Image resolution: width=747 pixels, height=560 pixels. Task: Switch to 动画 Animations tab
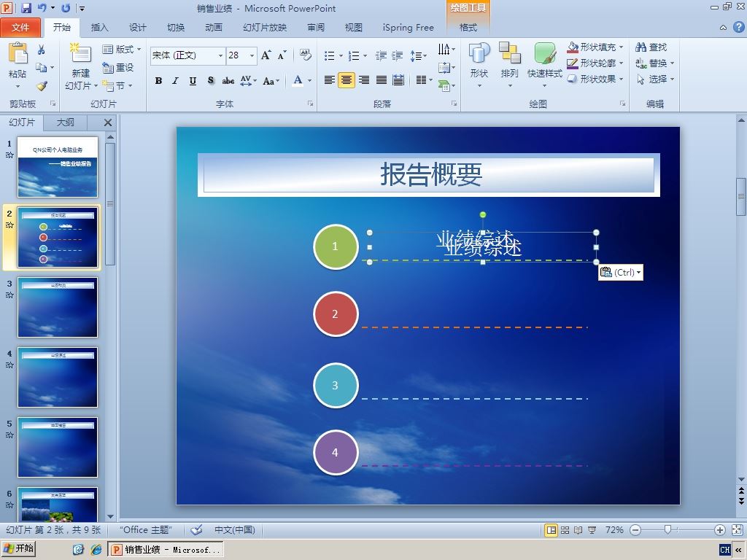click(x=214, y=28)
